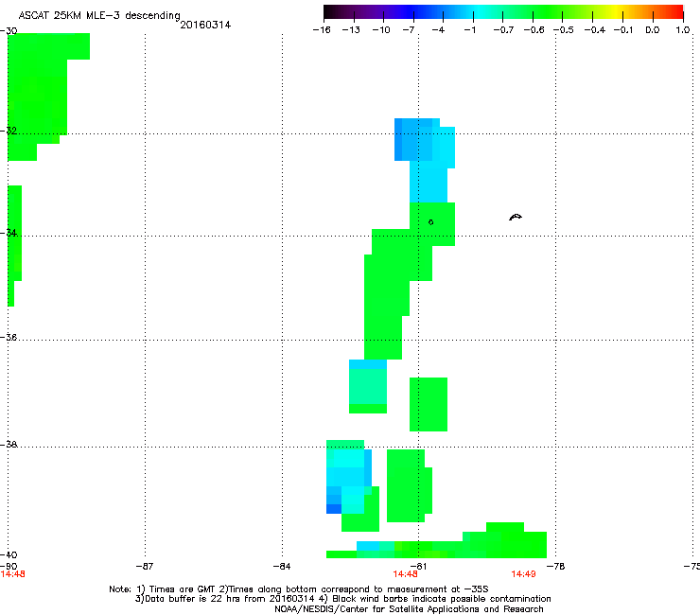700x615 pixels.
Task: Click the red time label 14:48 near -81
Action: tap(406, 574)
